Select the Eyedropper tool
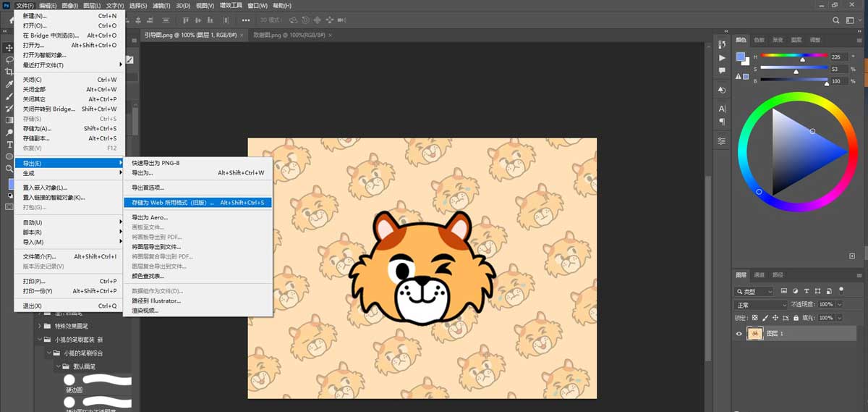The height and width of the screenshot is (412, 868). (9, 84)
